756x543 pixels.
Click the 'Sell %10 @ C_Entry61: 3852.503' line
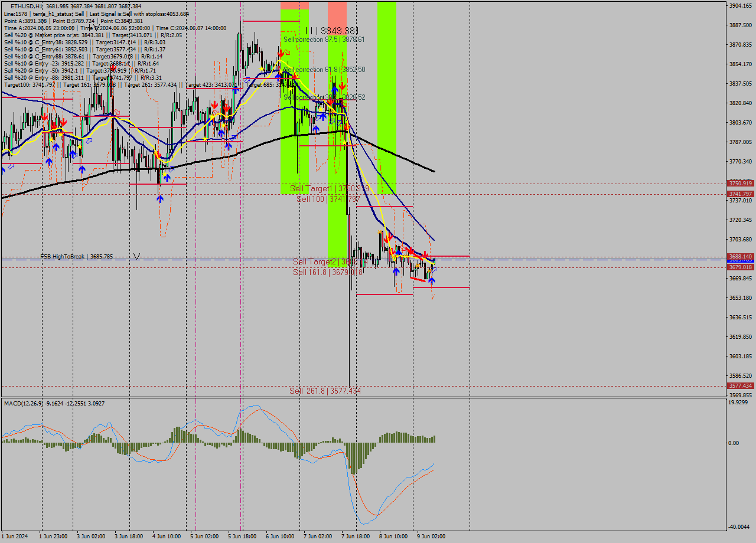[x=84, y=50]
